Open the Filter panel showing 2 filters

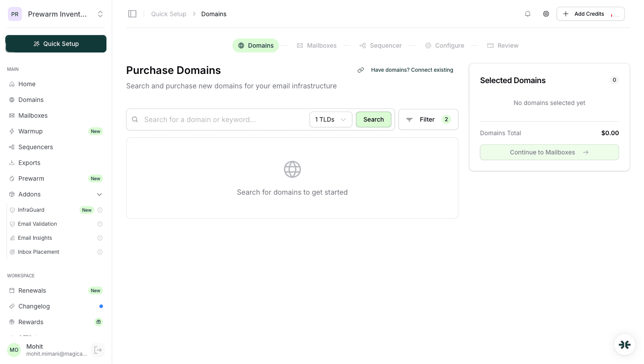point(427,119)
